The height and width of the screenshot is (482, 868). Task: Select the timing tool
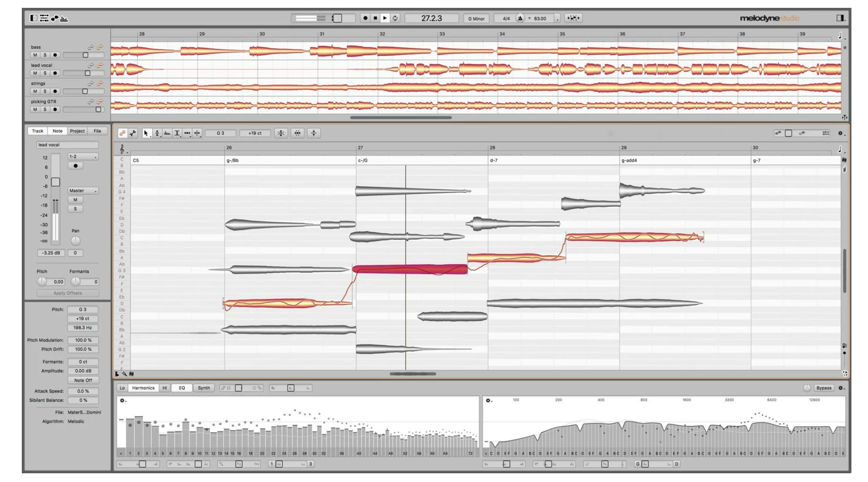187,133
